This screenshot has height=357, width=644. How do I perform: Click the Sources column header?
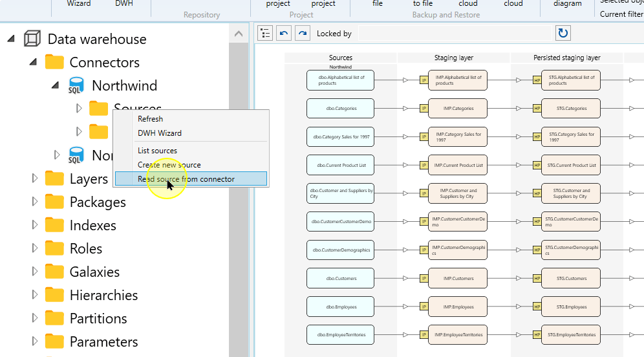tap(341, 58)
